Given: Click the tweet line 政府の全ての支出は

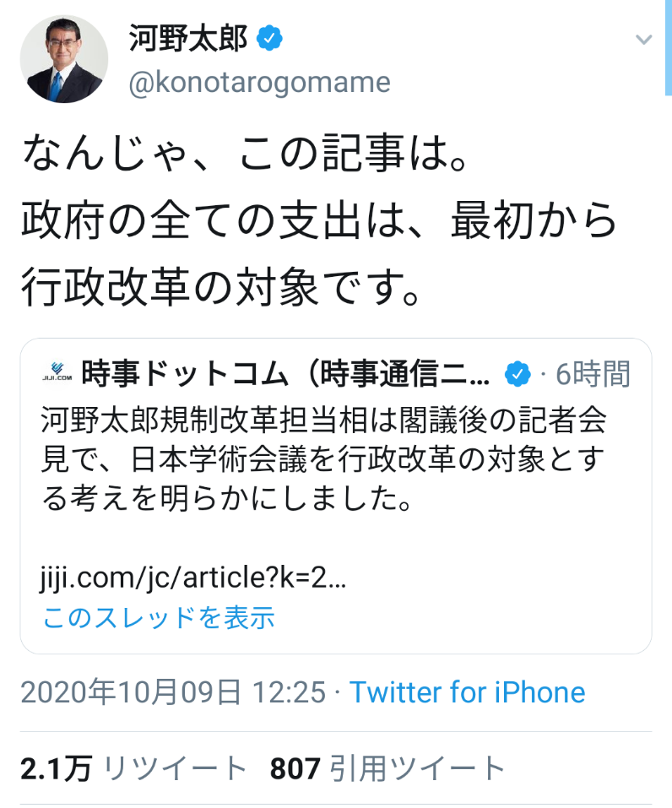Looking at the screenshot, I should 319,220.
